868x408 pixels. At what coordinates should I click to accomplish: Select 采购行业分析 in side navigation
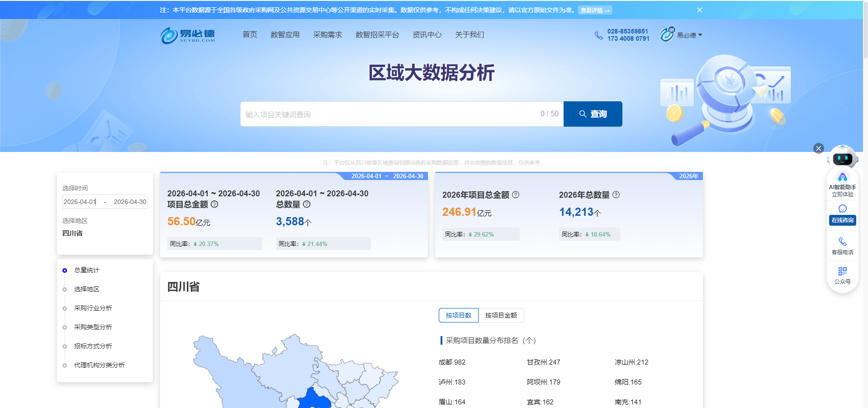(93, 308)
